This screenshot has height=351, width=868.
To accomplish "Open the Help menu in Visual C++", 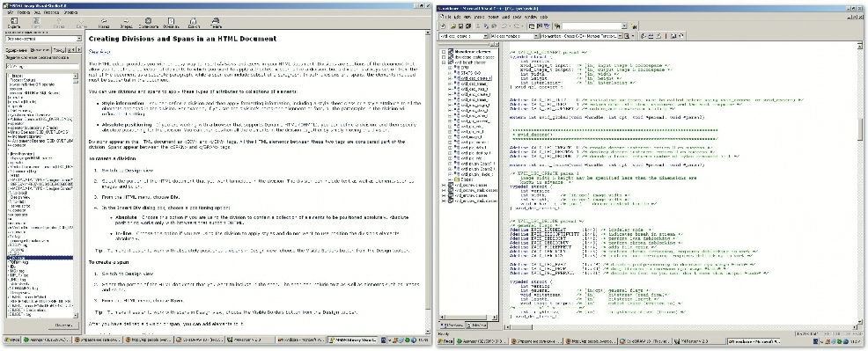I will (x=544, y=17).
